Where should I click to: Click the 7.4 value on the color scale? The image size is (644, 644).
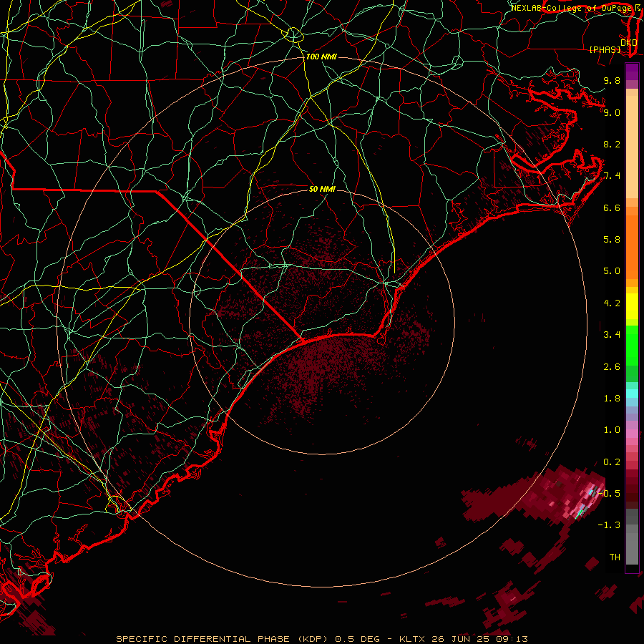612,176
